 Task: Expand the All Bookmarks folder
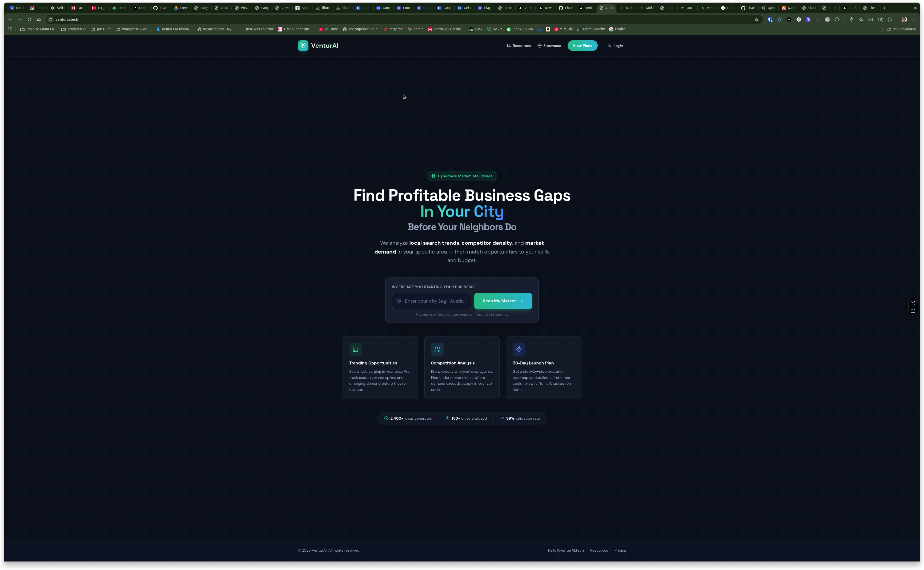(x=901, y=29)
